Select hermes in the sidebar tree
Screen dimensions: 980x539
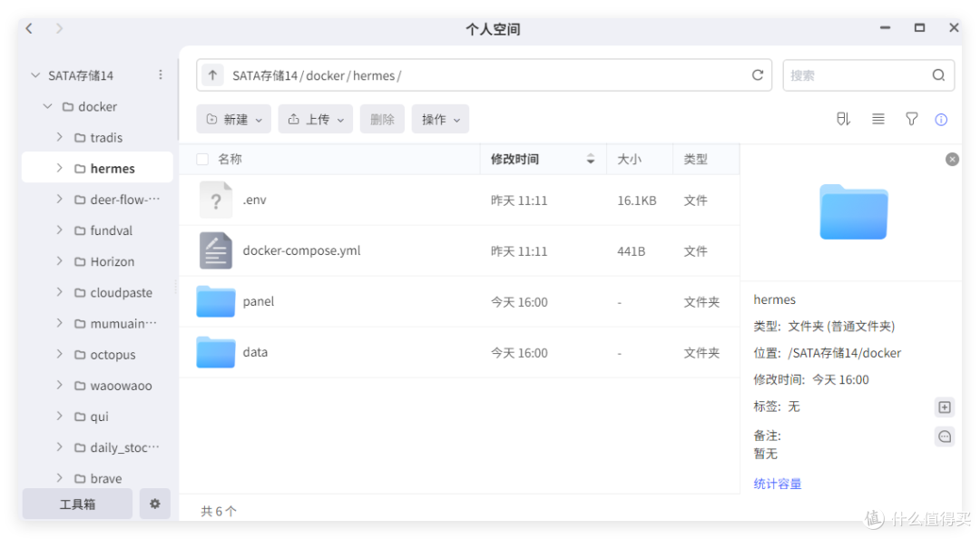113,168
